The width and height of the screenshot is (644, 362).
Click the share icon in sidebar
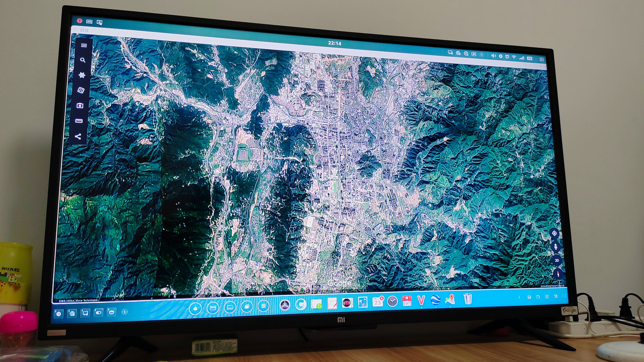click(x=78, y=136)
